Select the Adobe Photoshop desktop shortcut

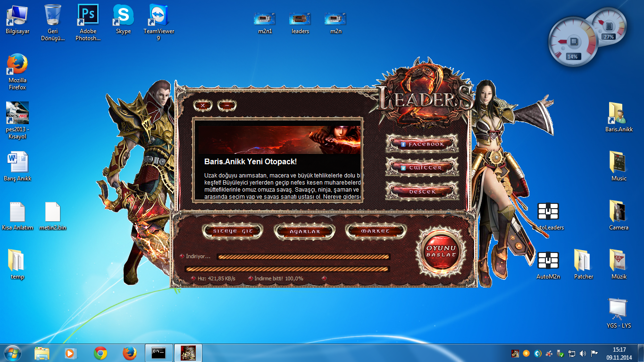tap(88, 23)
